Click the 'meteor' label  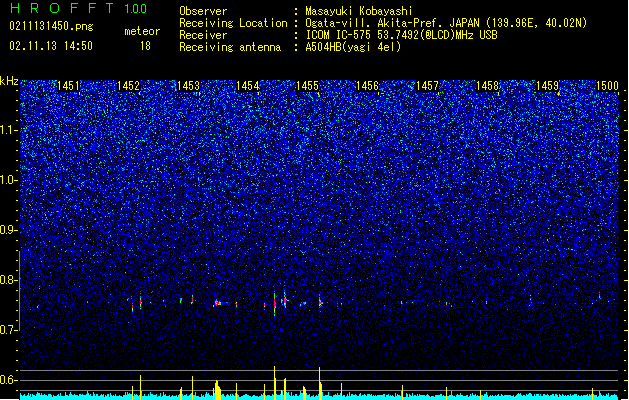tap(142, 31)
